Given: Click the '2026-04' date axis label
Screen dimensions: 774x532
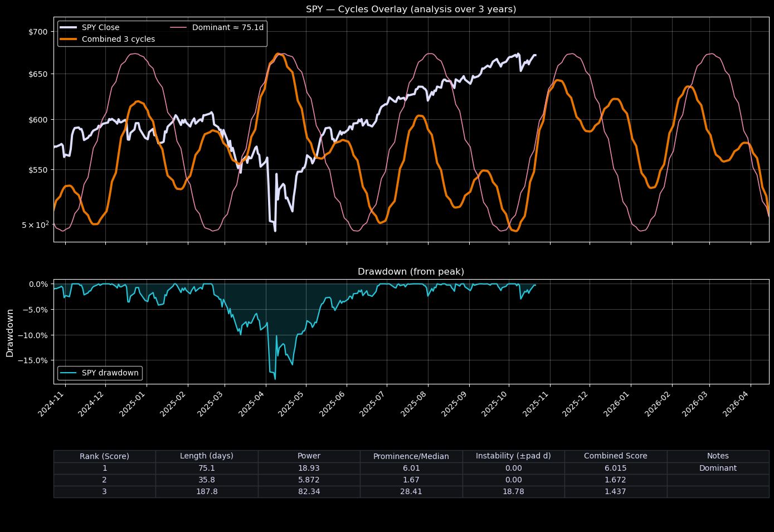Looking at the screenshot, I should coord(738,402).
